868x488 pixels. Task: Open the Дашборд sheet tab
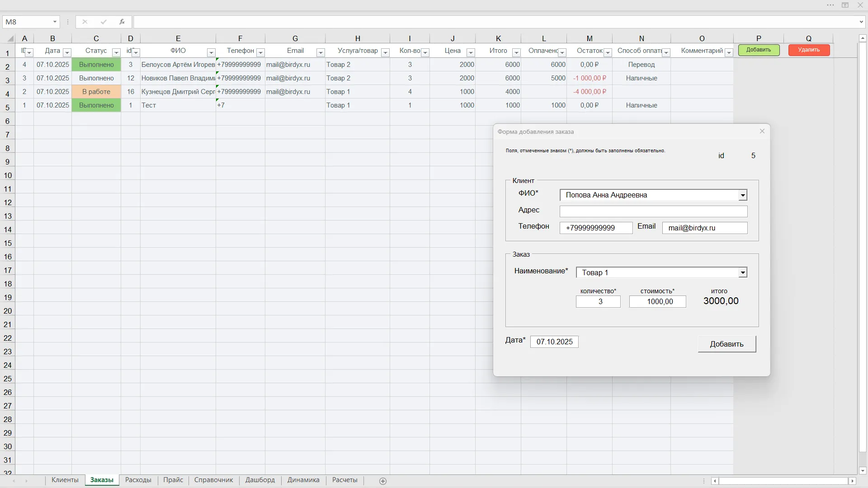tap(260, 480)
